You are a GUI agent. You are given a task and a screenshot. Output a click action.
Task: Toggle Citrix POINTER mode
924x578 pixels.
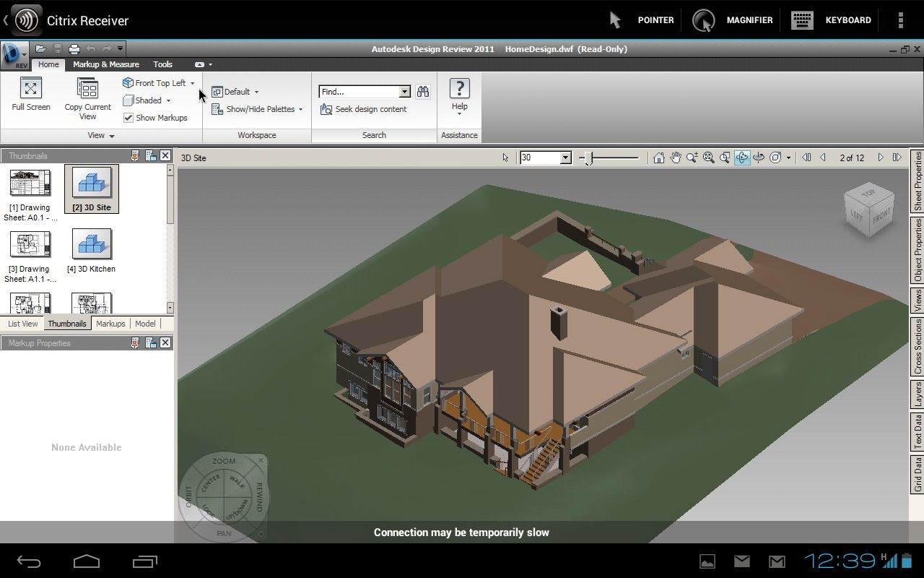(641, 20)
